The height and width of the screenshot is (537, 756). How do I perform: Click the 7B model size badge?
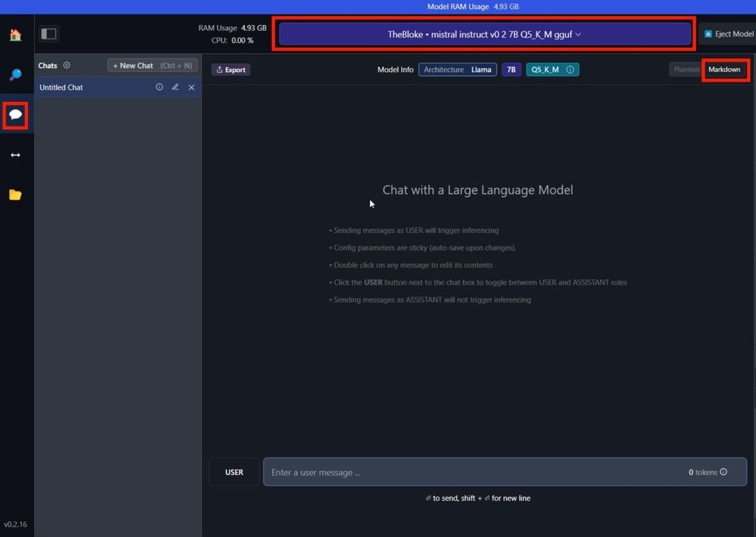511,70
